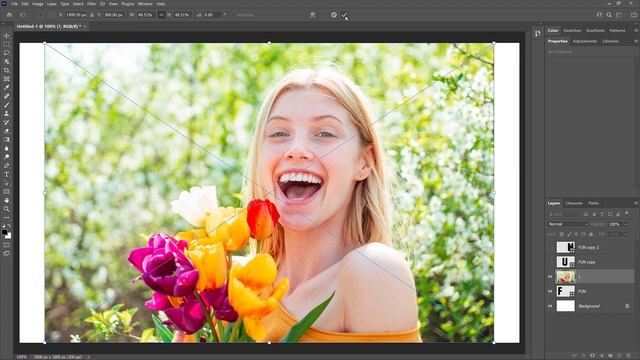Switch to the Paths tab
This screenshot has width=640, height=360.
[593, 203]
